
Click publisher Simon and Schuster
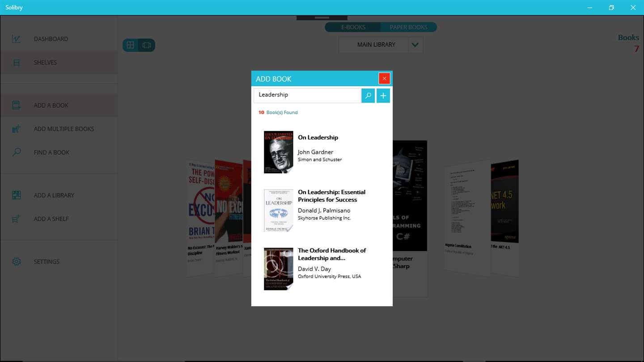click(320, 160)
